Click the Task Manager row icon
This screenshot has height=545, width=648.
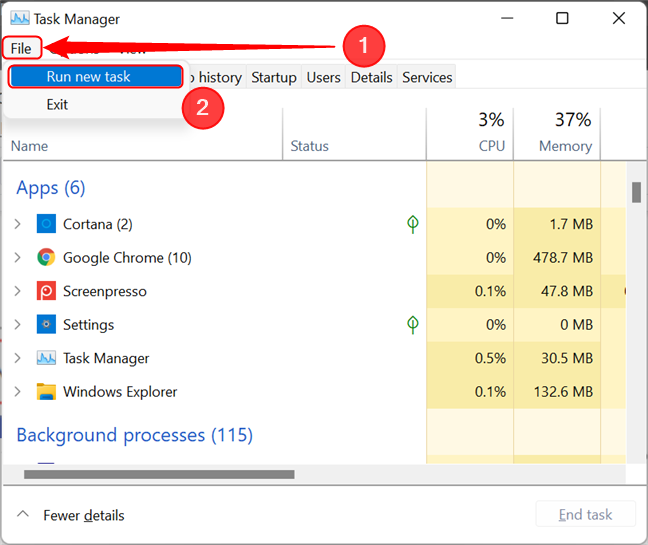click(46, 358)
